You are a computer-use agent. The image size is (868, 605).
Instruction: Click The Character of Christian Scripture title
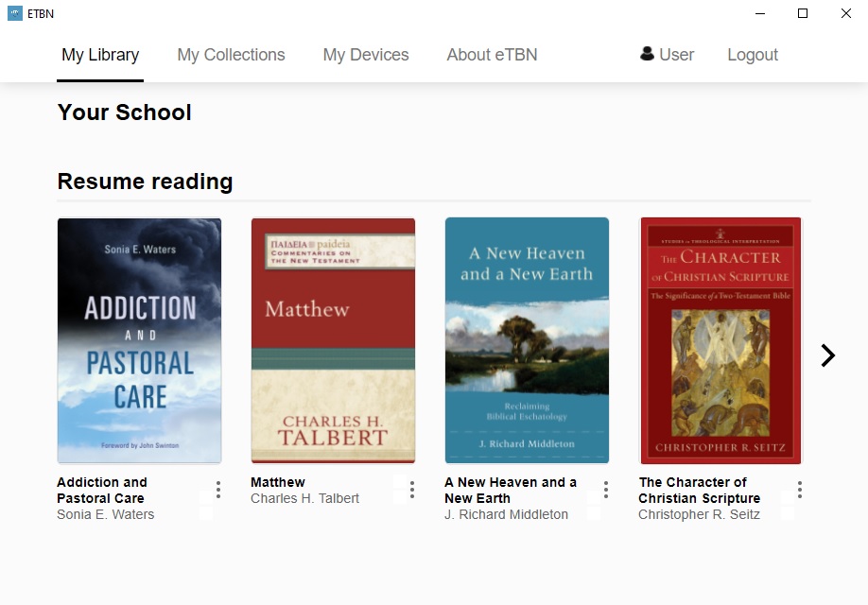pyautogui.click(x=699, y=491)
